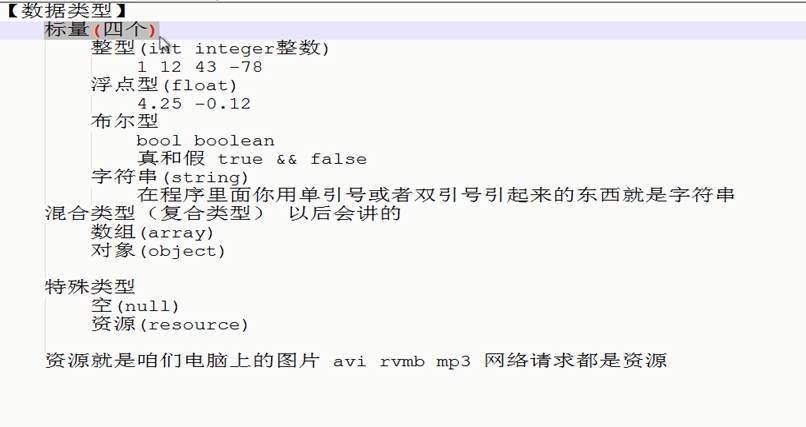The width and height of the screenshot is (806, 427).
Task: Click the 数组(array) line
Action: pos(152,232)
